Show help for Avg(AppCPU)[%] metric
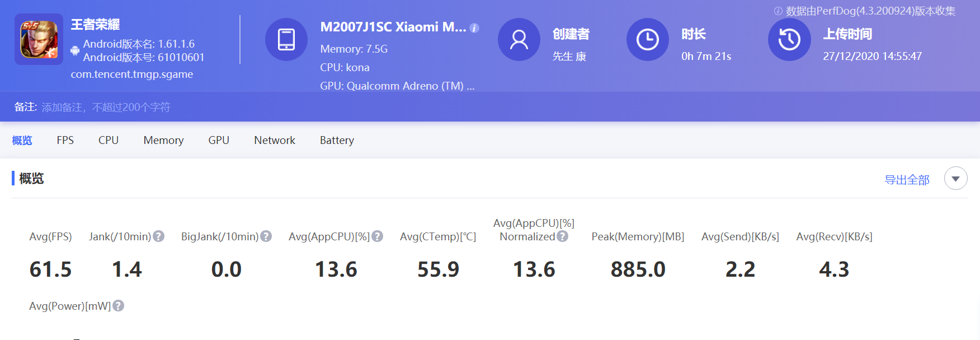 pyautogui.click(x=378, y=236)
